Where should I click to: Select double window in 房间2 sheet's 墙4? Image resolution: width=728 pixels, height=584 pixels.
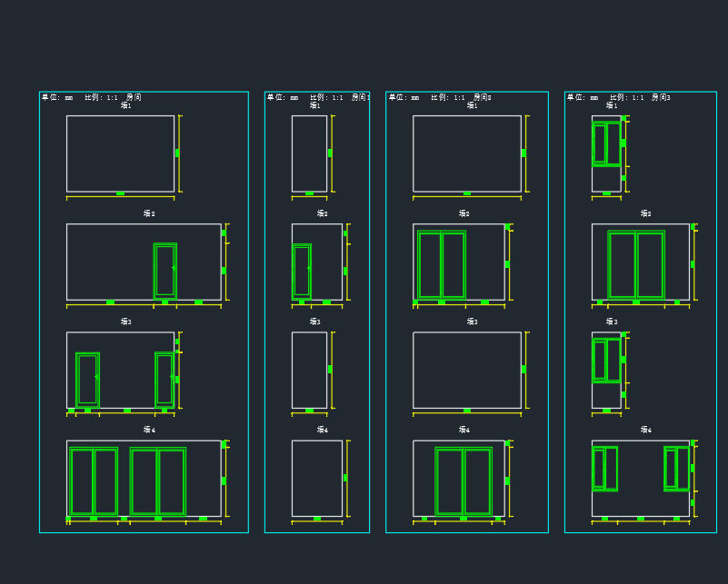464,481
